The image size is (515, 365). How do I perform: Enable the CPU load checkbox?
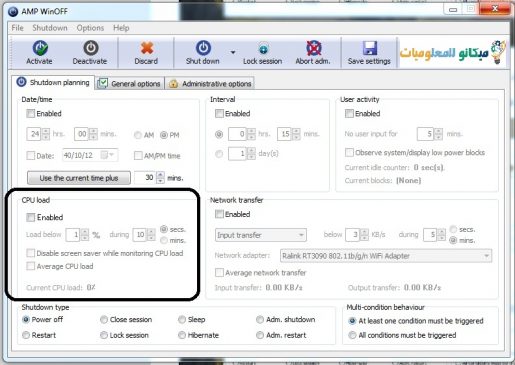pos(31,218)
